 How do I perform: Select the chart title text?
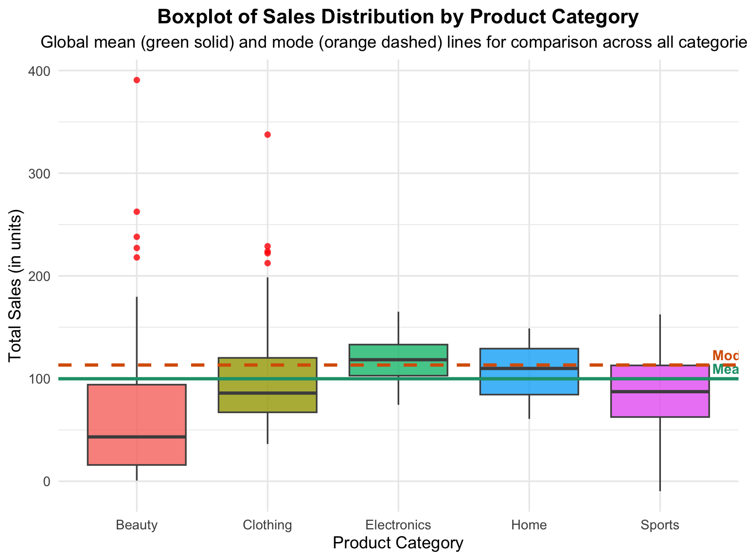coord(398,17)
